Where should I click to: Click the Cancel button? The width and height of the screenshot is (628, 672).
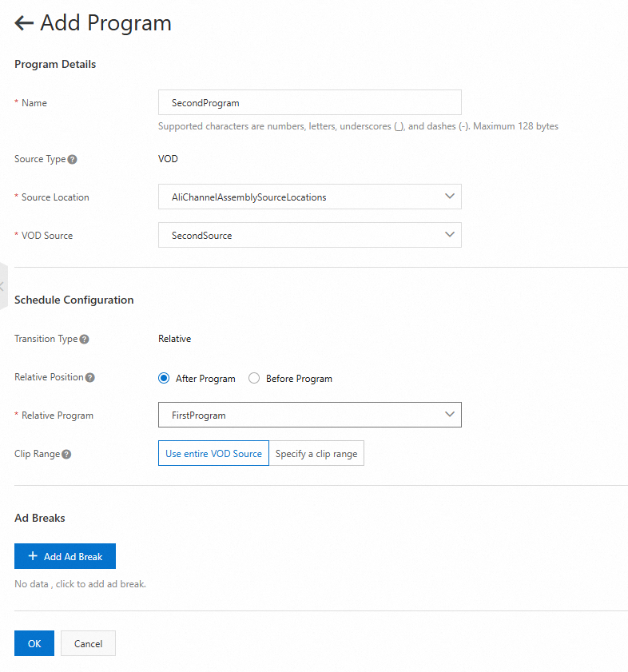coord(89,643)
